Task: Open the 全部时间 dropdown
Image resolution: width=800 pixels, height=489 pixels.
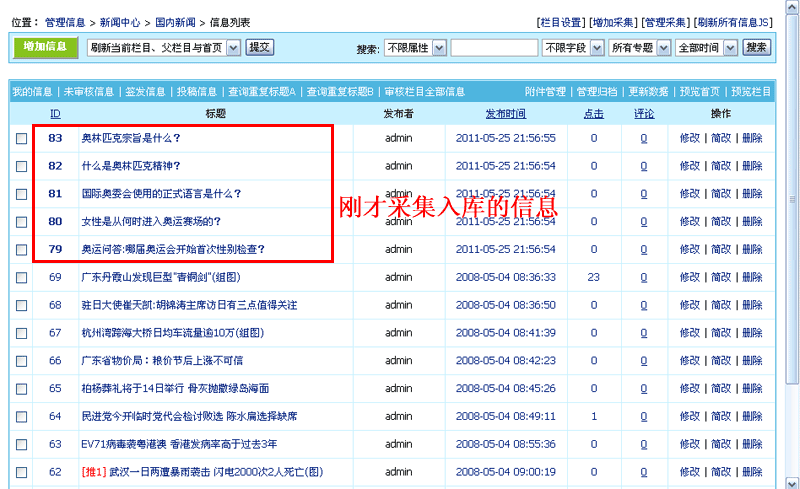Action: coord(706,47)
